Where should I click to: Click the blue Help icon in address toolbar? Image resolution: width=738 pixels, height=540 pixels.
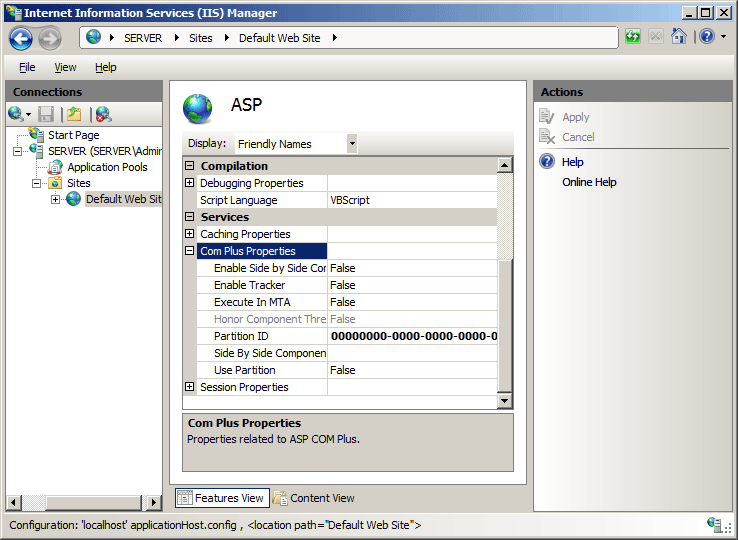(x=707, y=37)
